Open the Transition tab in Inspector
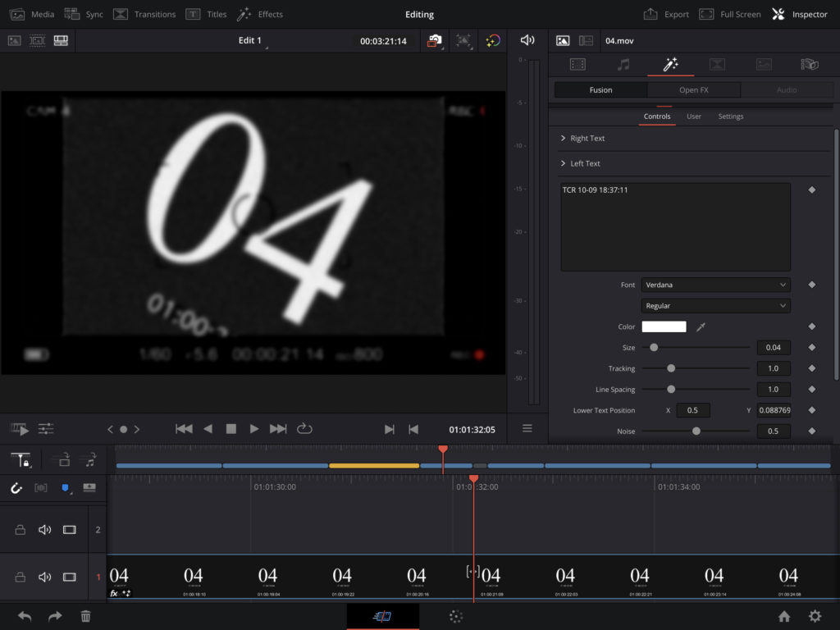The image size is (840, 630). (717, 65)
